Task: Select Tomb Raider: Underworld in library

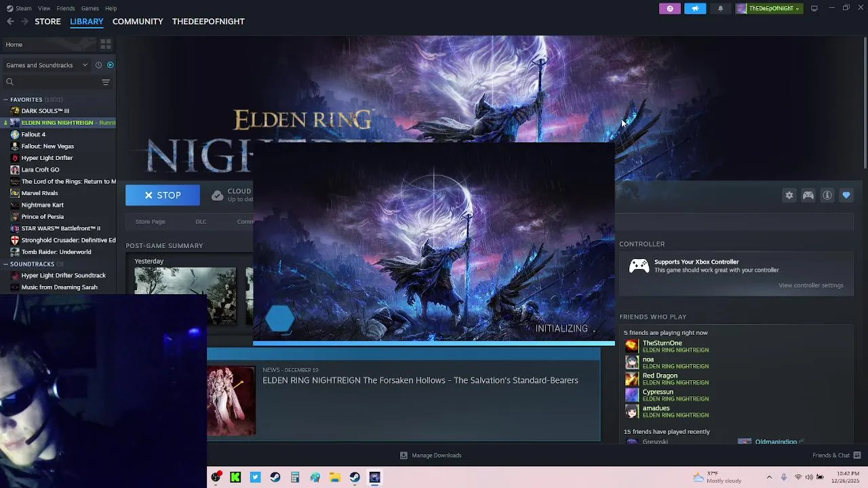Action: coord(56,252)
